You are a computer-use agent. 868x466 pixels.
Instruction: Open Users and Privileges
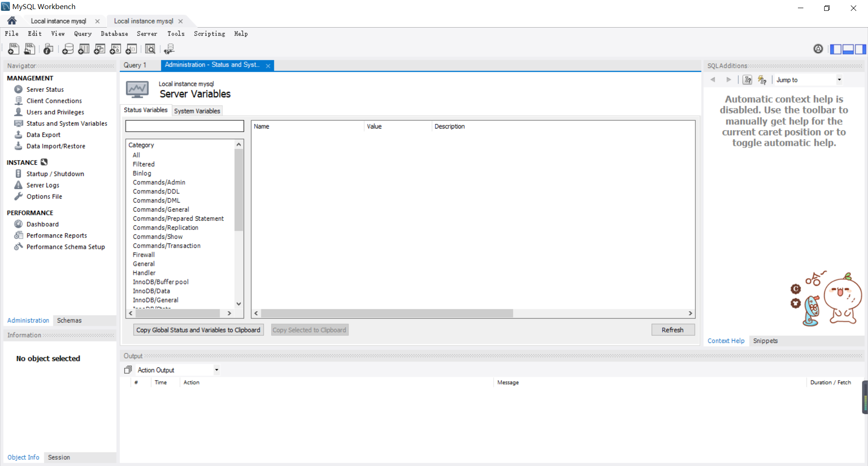click(55, 112)
